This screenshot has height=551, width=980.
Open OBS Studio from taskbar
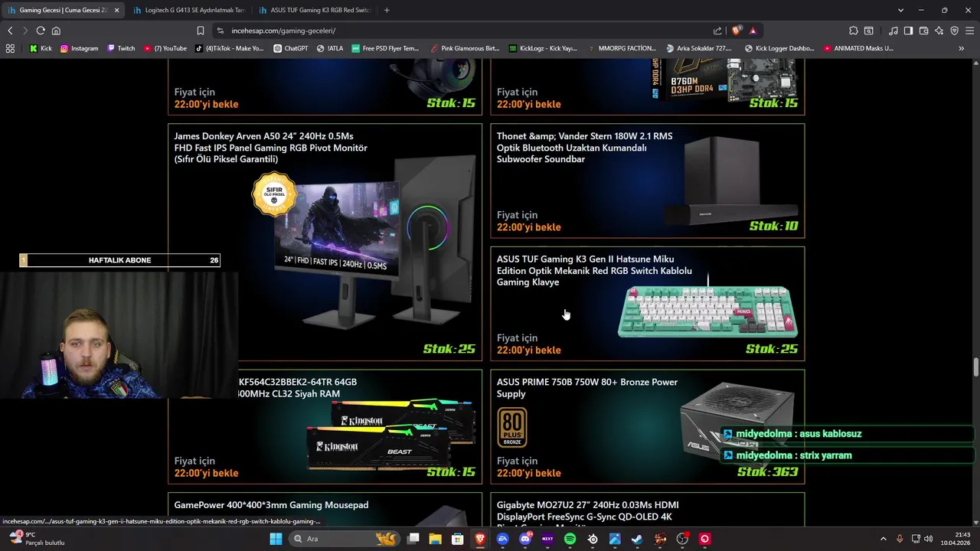682,539
